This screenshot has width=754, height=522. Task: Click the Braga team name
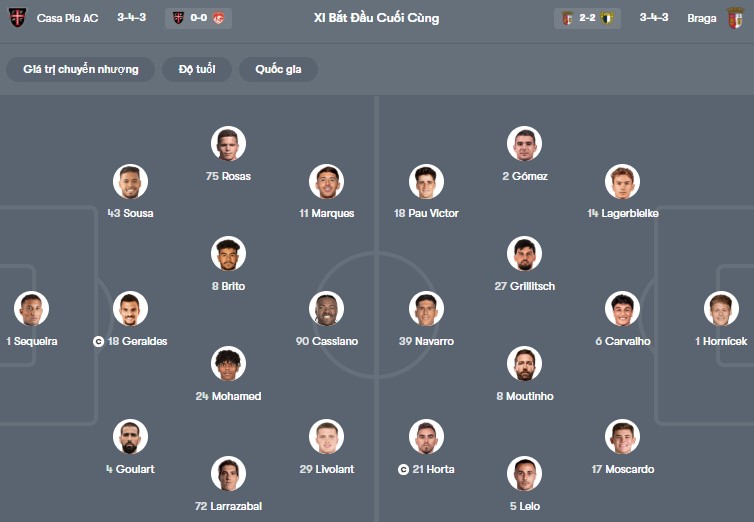[701, 18]
